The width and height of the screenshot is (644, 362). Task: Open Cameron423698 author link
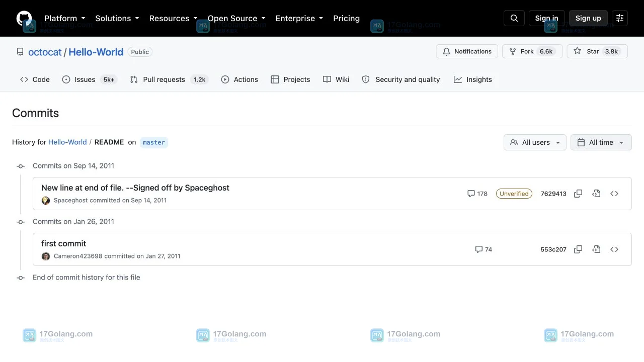78,256
